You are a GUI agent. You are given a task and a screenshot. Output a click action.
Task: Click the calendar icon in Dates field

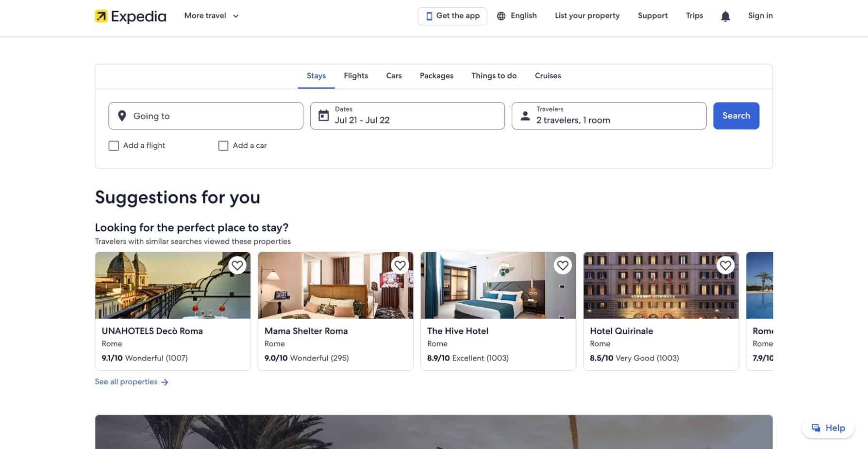(323, 116)
